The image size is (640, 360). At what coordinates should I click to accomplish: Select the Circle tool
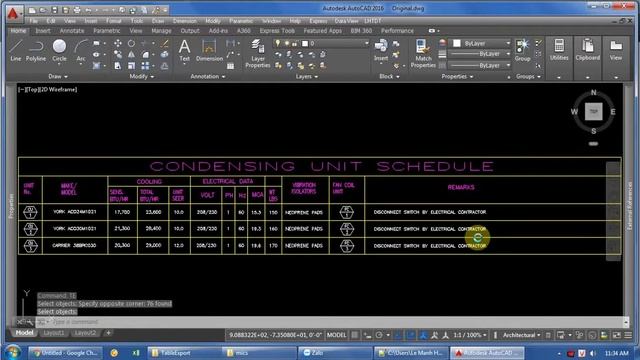pos(59,51)
